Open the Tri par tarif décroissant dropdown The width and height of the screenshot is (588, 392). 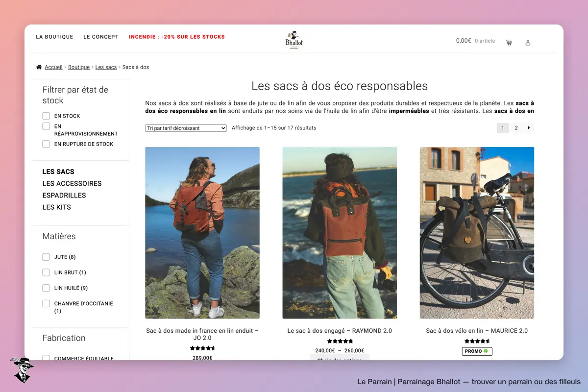(186, 128)
